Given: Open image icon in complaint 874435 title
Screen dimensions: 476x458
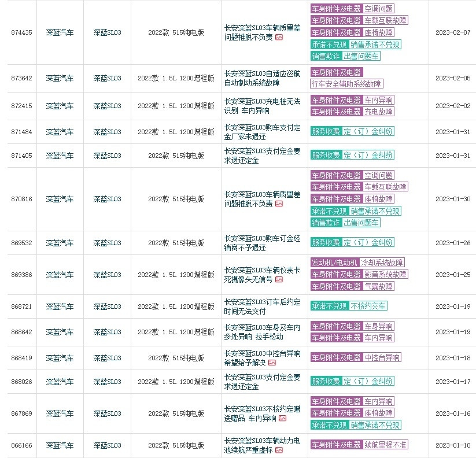Looking at the screenshot, I should click(x=279, y=38).
